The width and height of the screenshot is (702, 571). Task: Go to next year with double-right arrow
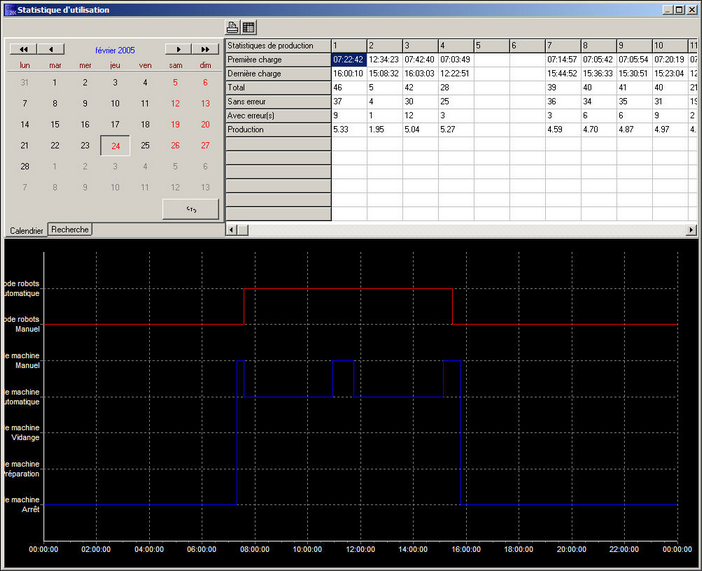(205, 49)
